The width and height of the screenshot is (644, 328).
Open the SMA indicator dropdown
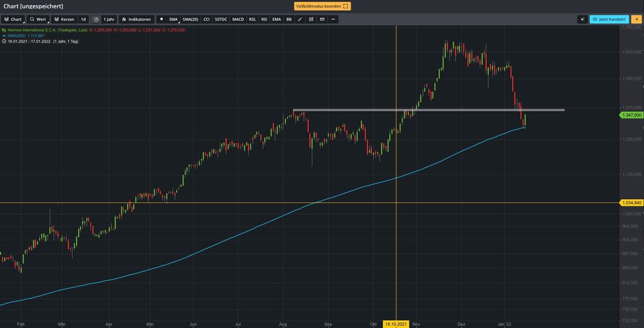pyautogui.click(x=173, y=19)
